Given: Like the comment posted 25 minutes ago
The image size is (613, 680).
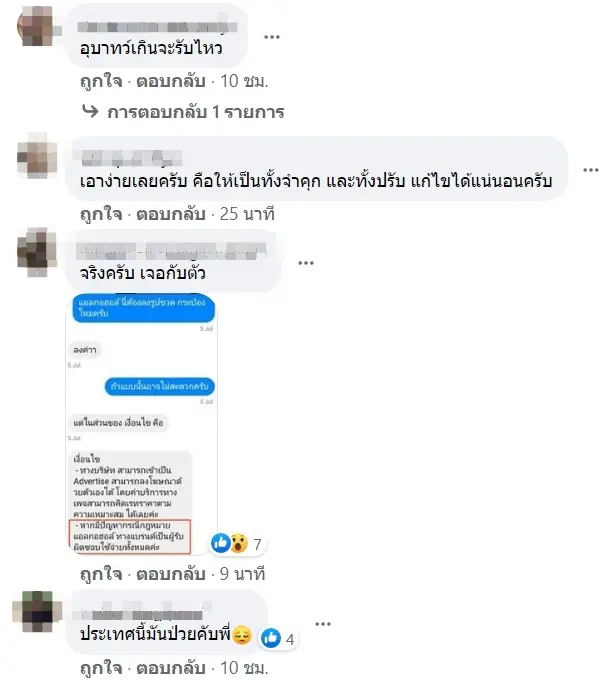Looking at the screenshot, I should click(x=101, y=214).
